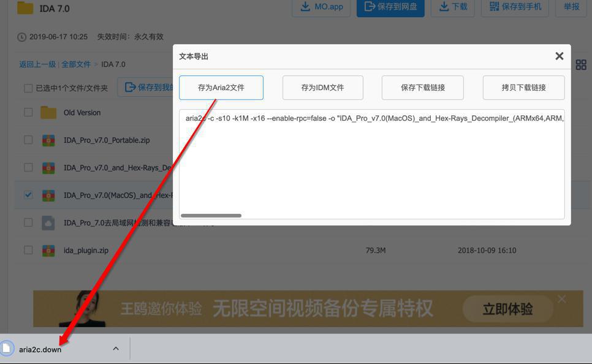This screenshot has width=592, height=364.
Task: Check the ida_plugin.zip checkbox
Action: point(28,250)
